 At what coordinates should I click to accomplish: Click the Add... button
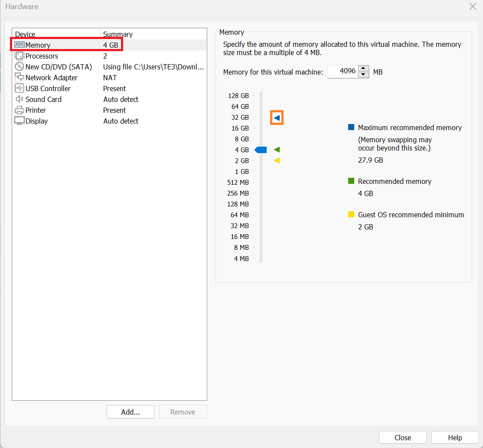click(x=131, y=412)
